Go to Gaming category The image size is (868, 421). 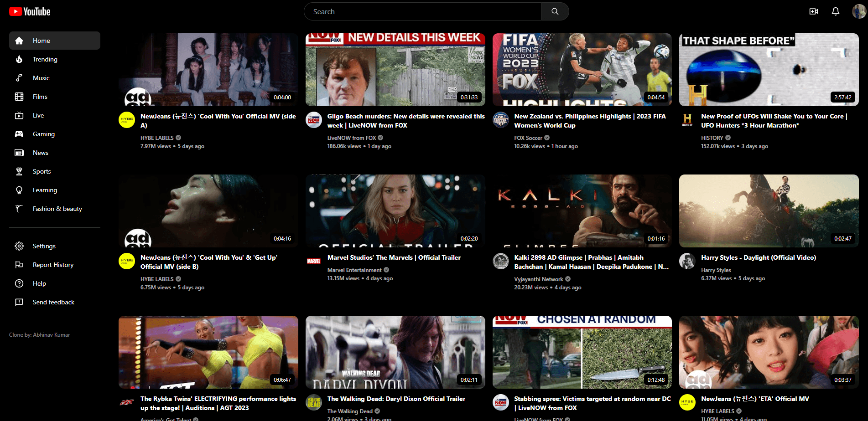click(55, 134)
